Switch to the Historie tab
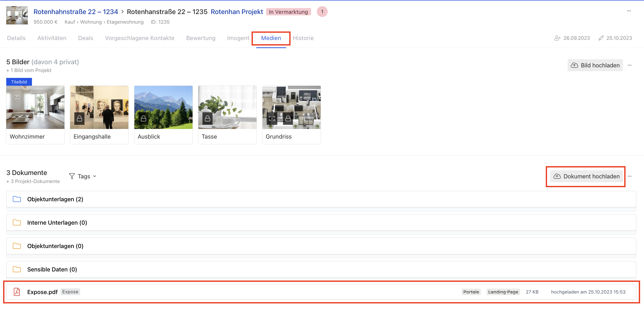Image resolution: width=644 pixels, height=312 pixels. pyautogui.click(x=303, y=38)
